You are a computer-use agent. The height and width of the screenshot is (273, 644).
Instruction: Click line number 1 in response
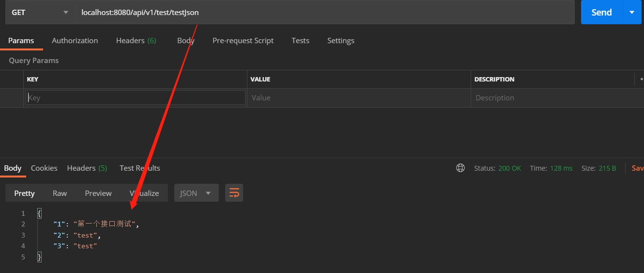click(x=23, y=213)
